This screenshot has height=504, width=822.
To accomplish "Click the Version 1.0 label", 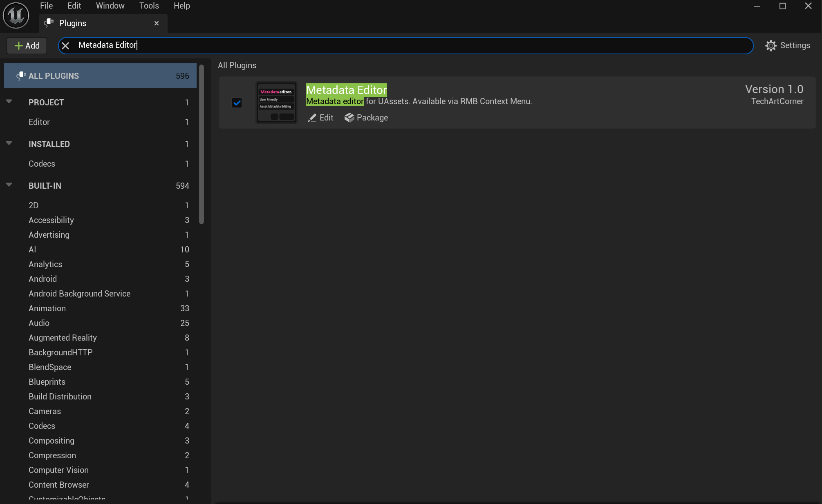I will pos(774,89).
